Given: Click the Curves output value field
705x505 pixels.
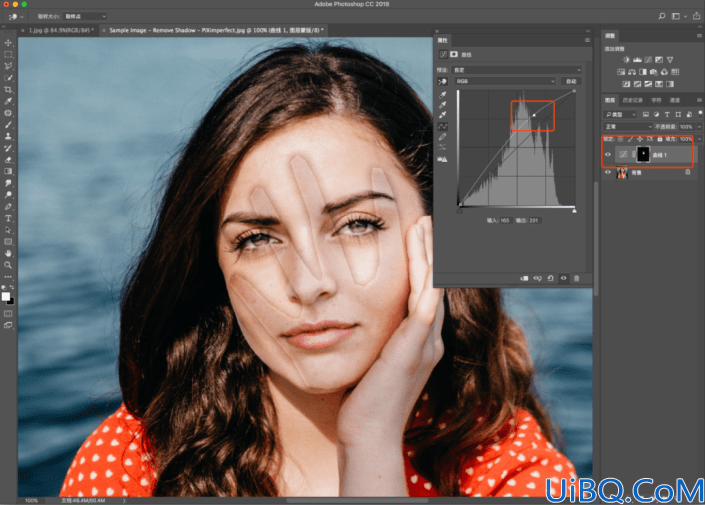Looking at the screenshot, I should click(534, 220).
